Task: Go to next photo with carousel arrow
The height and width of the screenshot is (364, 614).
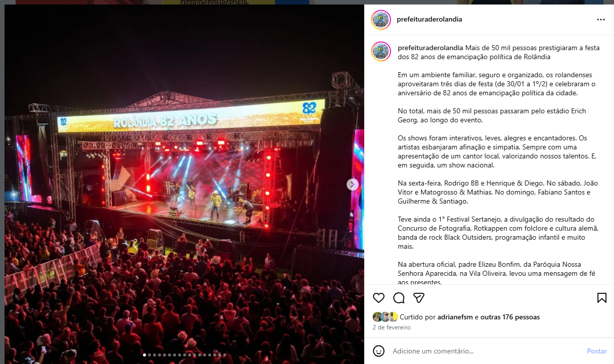Action: 353,185
